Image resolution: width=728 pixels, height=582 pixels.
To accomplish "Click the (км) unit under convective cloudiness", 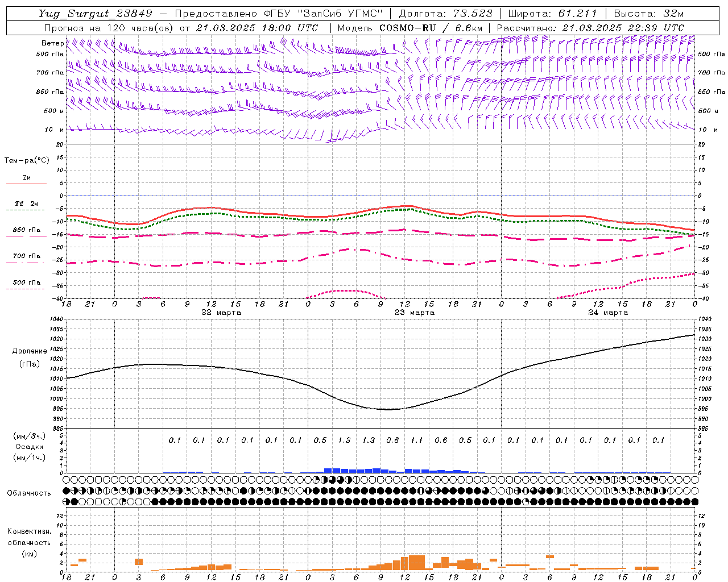I will click(29, 554).
